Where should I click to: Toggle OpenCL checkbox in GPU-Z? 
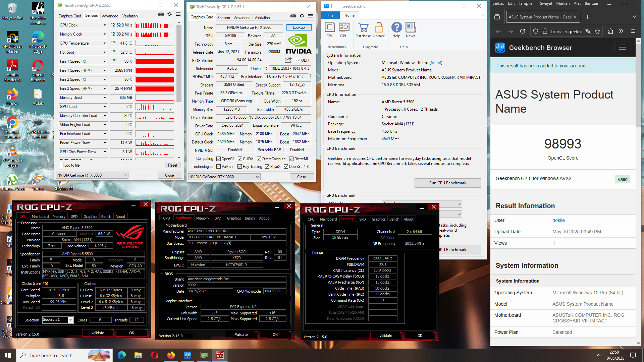[218, 159]
